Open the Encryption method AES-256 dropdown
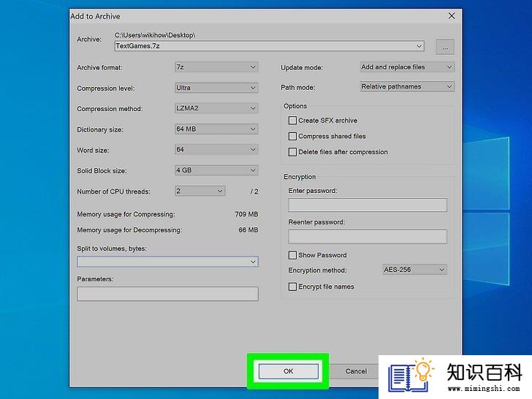 point(414,270)
